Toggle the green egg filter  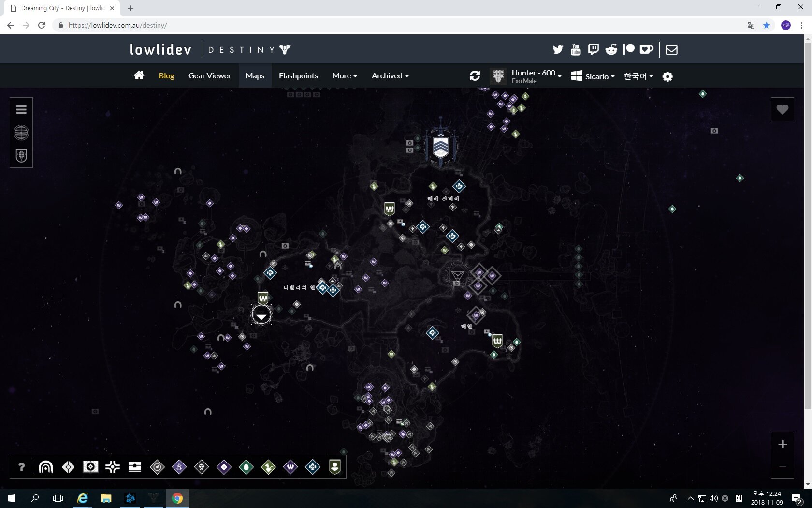(x=246, y=467)
